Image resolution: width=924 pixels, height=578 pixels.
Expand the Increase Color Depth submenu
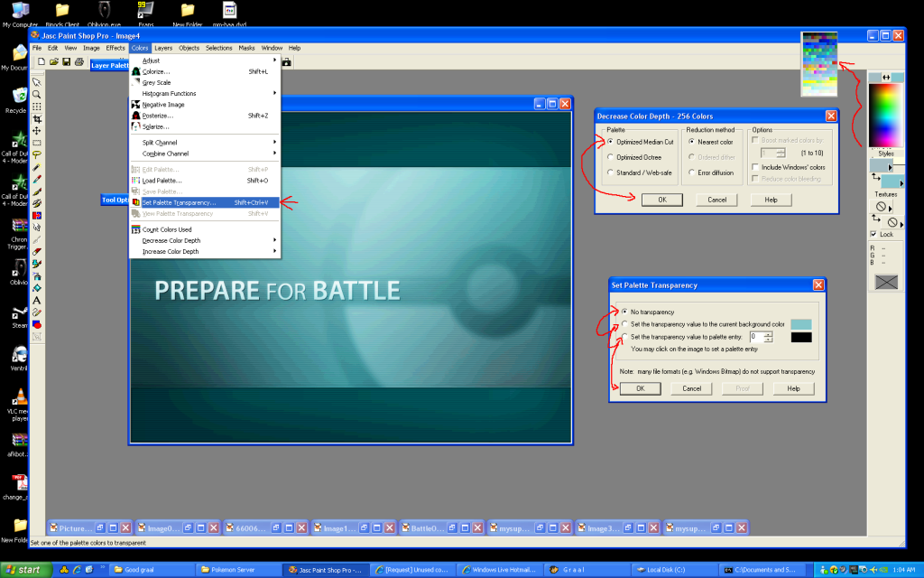(205, 251)
